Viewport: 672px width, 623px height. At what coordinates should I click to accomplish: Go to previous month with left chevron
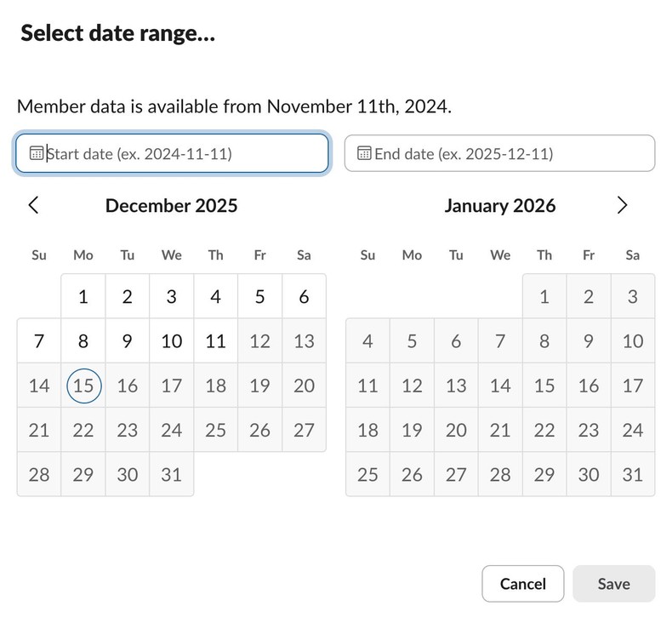34,205
